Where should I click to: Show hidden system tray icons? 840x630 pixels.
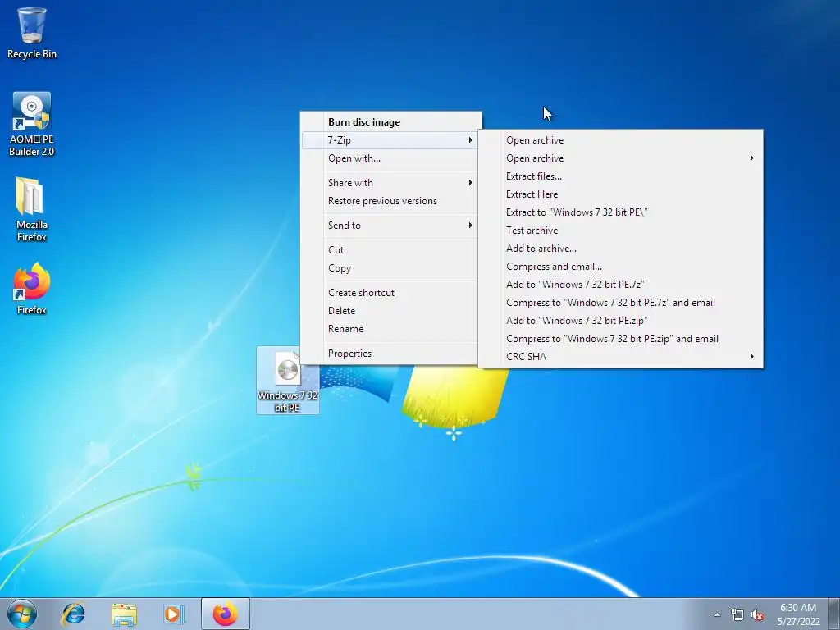[717, 614]
